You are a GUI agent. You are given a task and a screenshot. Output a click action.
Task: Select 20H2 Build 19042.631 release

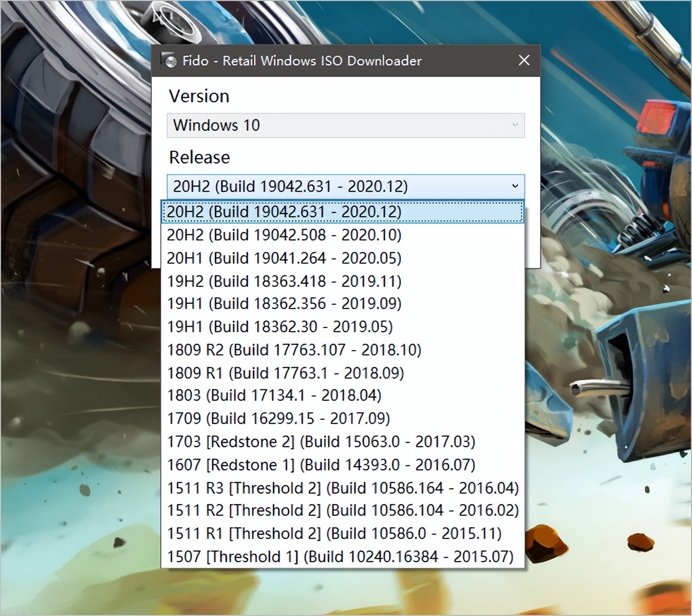click(x=284, y=211)
